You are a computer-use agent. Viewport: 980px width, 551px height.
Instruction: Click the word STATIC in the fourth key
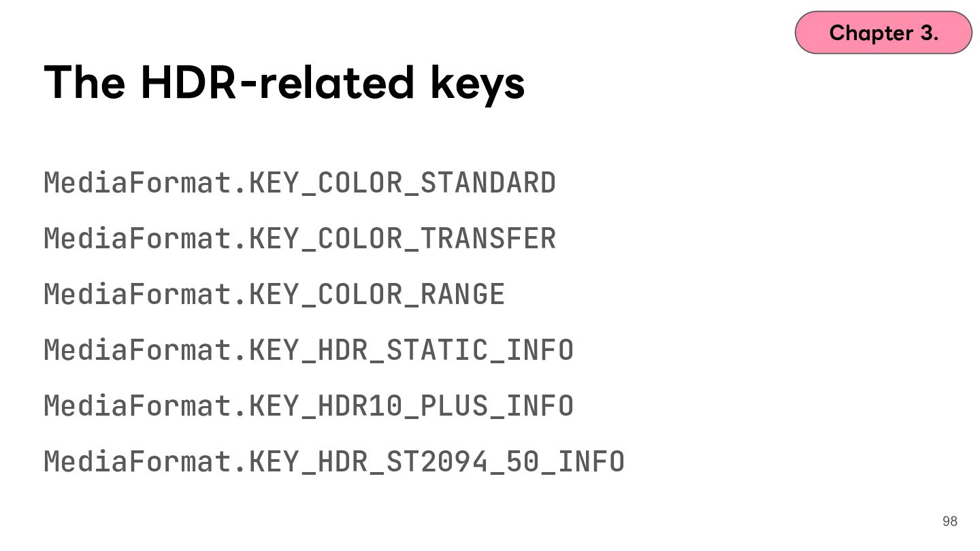click(437, 351)
